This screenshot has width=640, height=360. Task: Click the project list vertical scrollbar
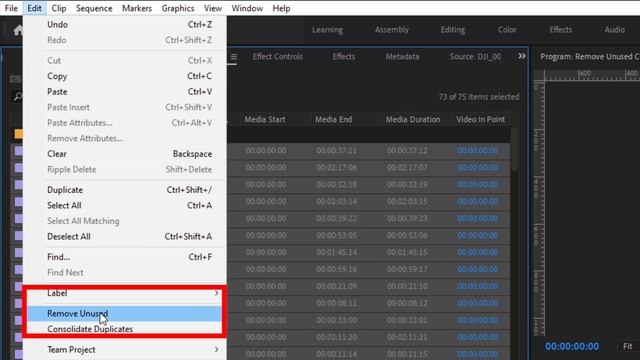(x=514, y=149)
